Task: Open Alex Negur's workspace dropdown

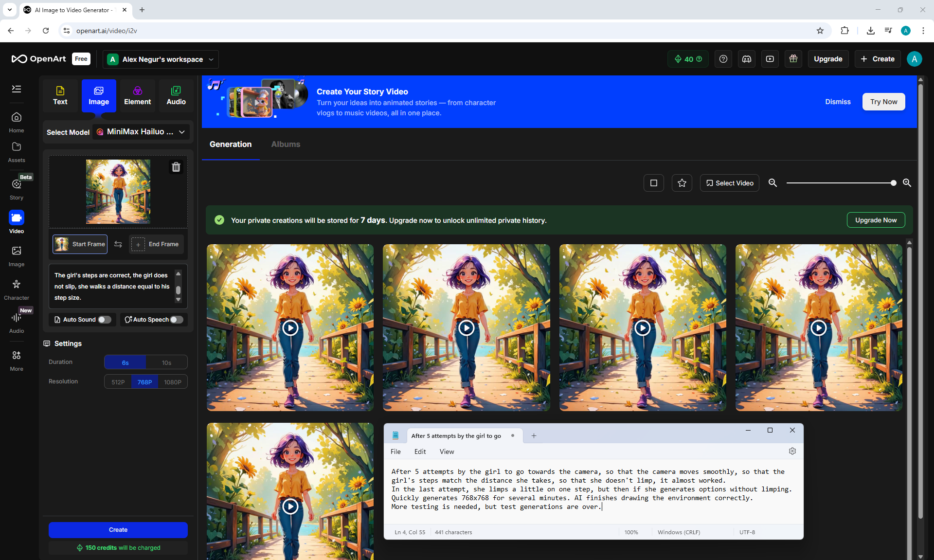Action: 161,59
